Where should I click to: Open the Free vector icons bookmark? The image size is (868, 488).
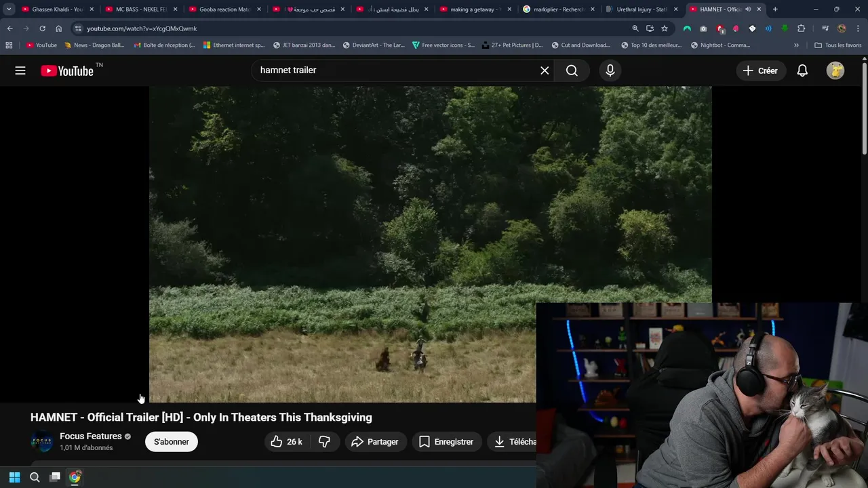pyautogui.click(x=443, y=45)
